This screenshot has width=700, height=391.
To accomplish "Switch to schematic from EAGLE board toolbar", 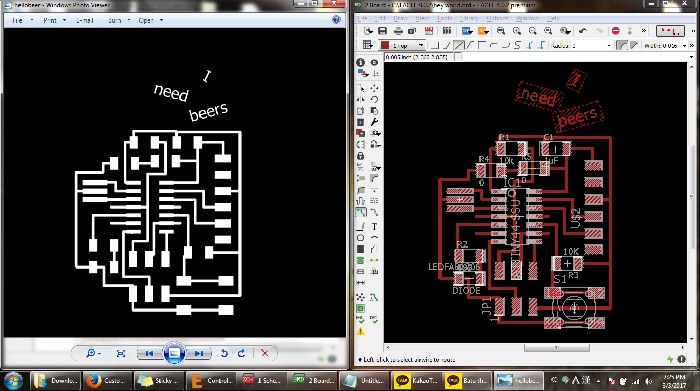I will [x=429, y=31].
